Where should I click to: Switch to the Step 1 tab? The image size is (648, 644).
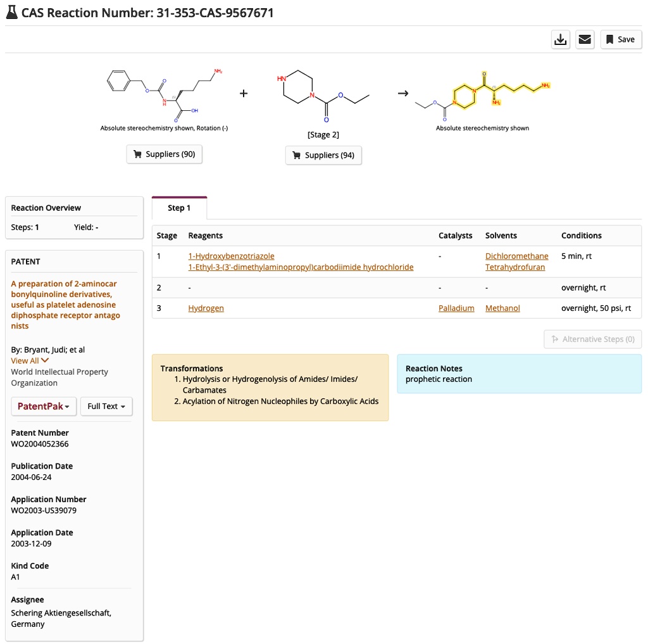coord(179,207)
